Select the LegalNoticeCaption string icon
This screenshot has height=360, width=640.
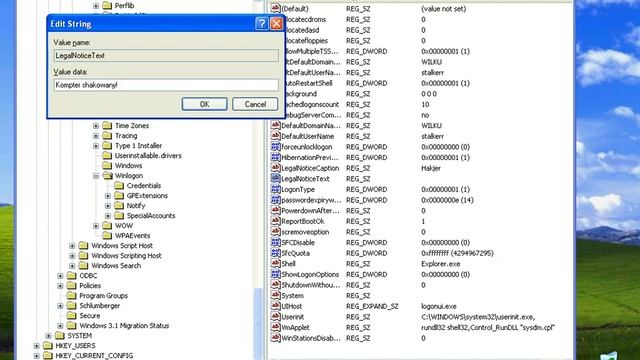[276, 168]
